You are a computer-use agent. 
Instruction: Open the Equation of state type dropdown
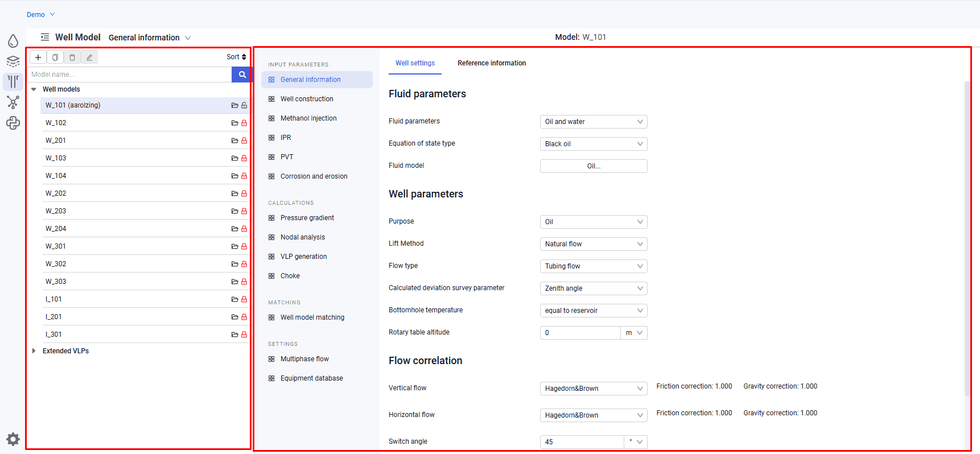click(594, 144)
